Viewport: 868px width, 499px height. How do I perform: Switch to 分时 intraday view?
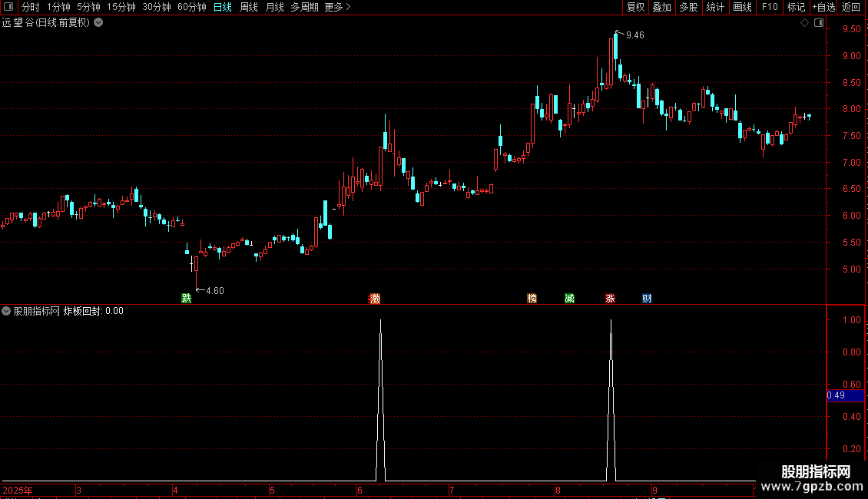pos(31,7)
